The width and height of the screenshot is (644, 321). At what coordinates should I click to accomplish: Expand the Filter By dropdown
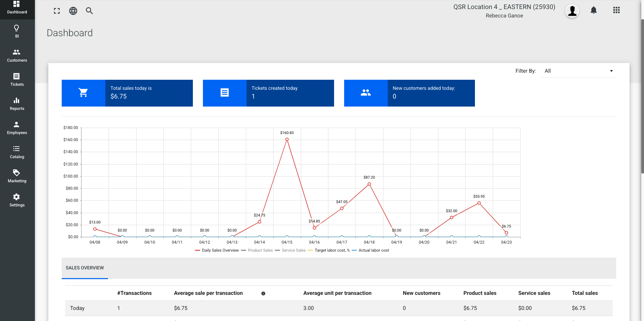pyautogui.click(x=578, y=71)
